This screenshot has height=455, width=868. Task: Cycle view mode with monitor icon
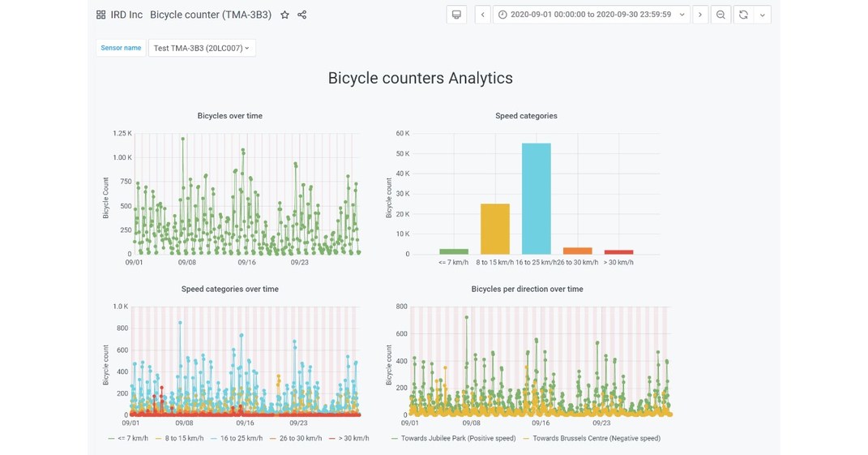(x=457, y=15)
